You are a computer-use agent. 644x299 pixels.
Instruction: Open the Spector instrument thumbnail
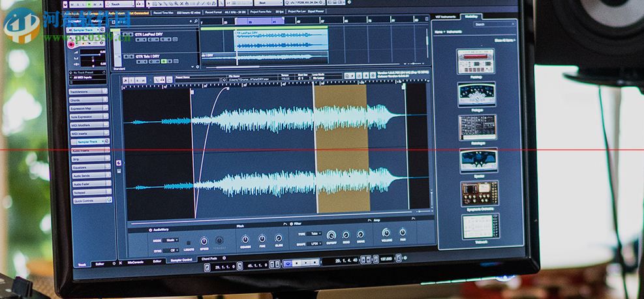[x=479, y=160]
